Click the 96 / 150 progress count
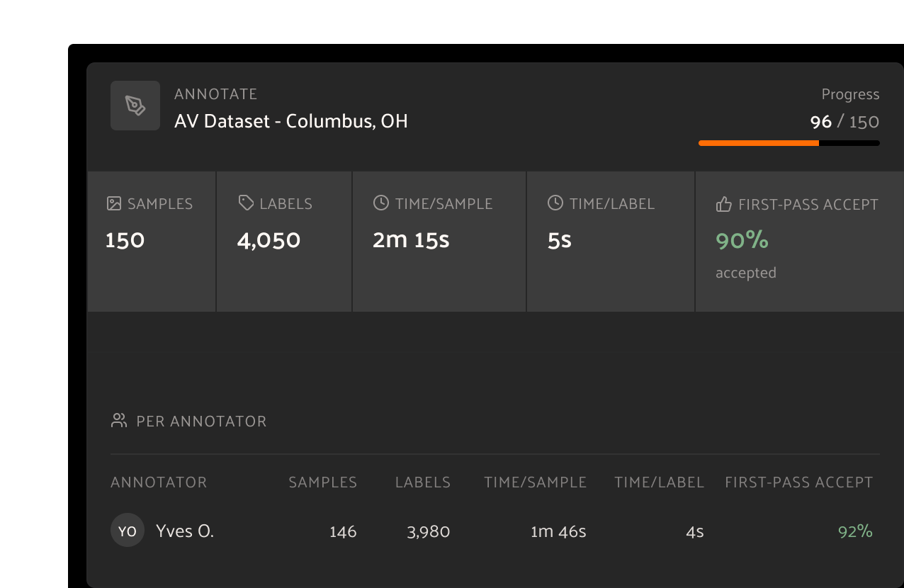Screen dimensions: 904x588 click(844, 122)
